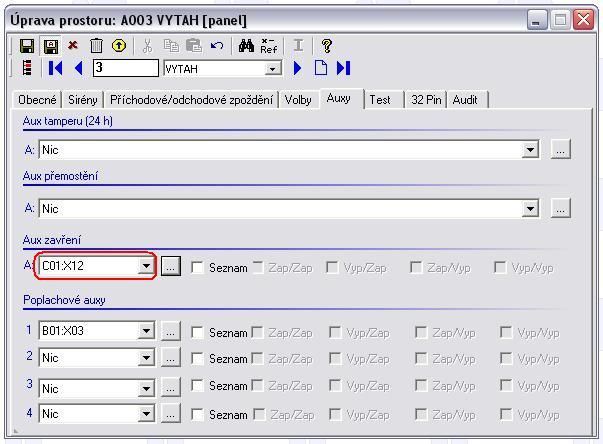Click the new record page icon
Viewport: 603px width, 444px height.
tap(321, 68)
